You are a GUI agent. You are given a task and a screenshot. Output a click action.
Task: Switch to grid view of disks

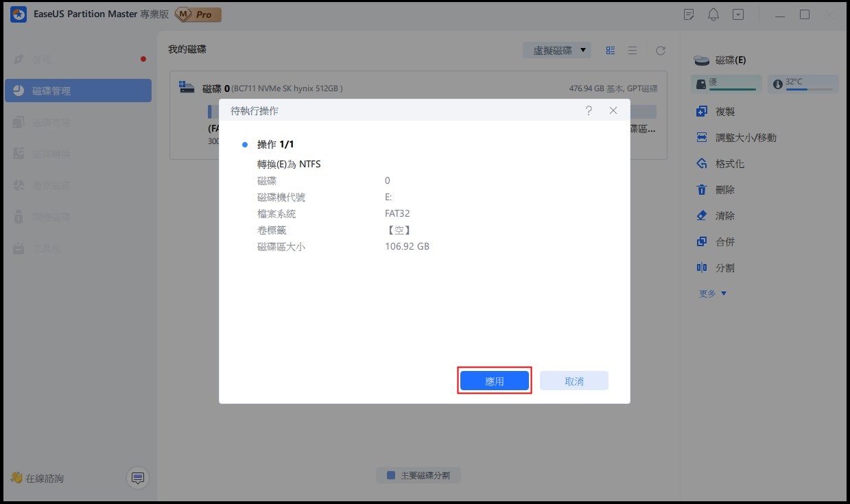pos(610,49)
